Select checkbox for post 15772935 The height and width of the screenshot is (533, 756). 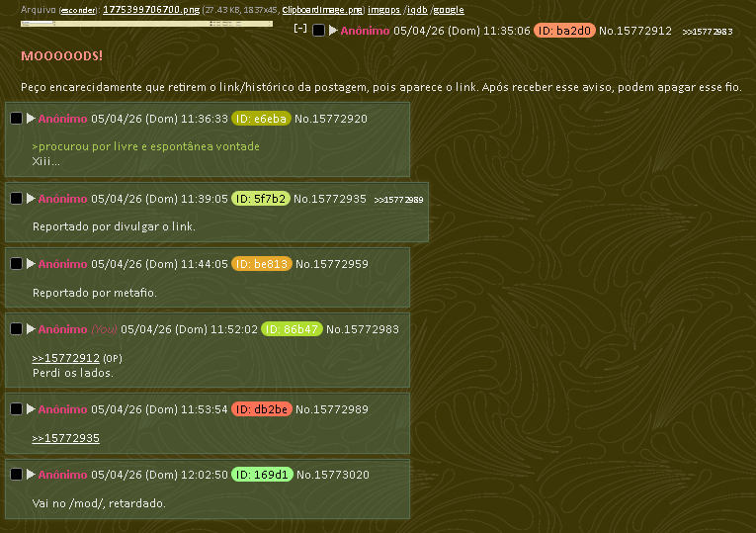pos(17,199)
